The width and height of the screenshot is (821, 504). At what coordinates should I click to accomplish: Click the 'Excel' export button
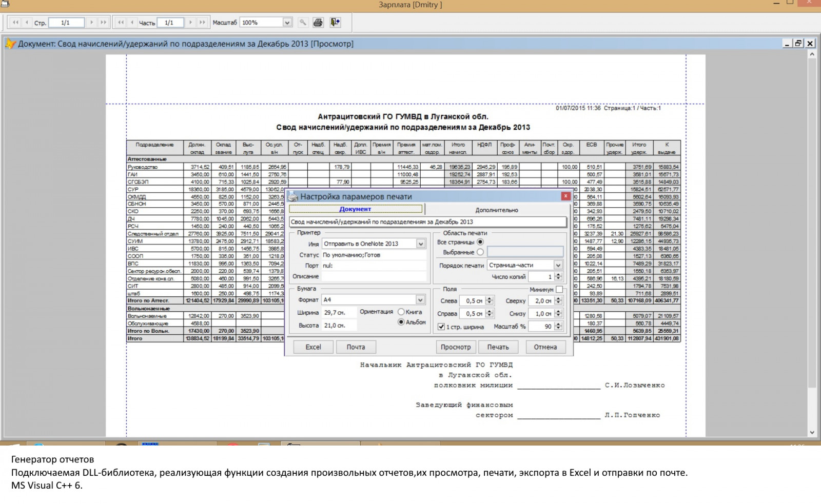(313, 347)
